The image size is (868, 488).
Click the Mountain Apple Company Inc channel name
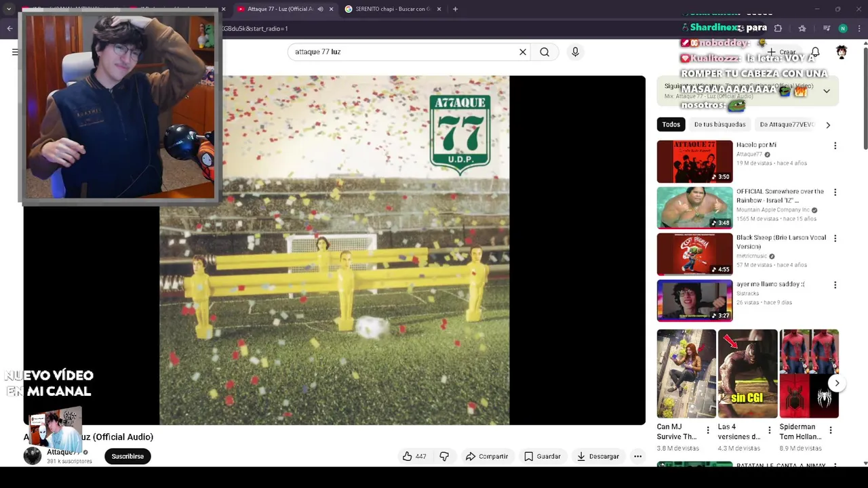[773, 210]
